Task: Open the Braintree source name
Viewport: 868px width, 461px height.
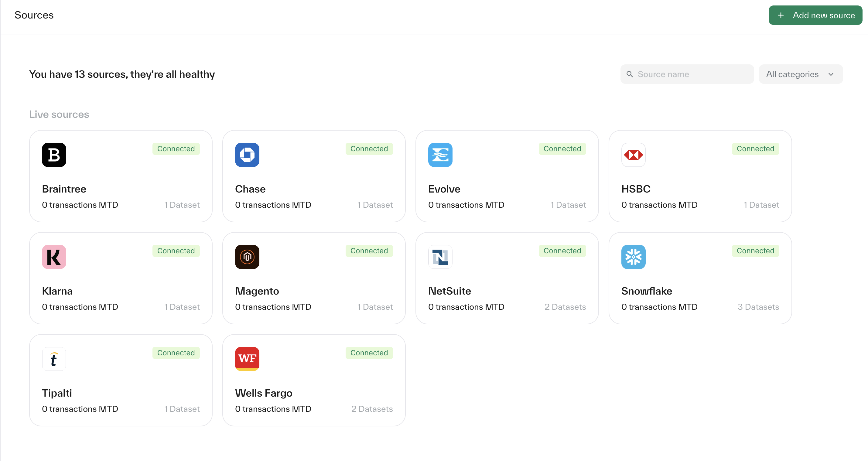Action: click(x=64, y=189)
